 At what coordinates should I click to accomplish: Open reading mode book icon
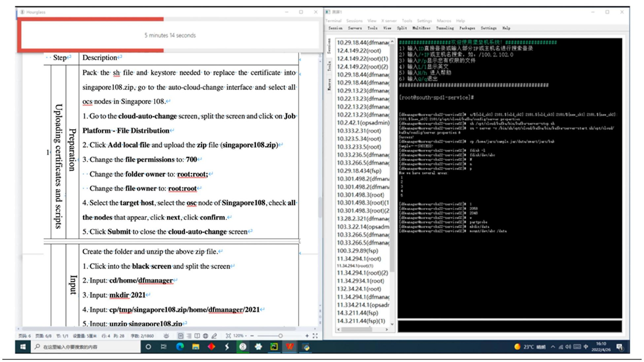click(197, 336)
